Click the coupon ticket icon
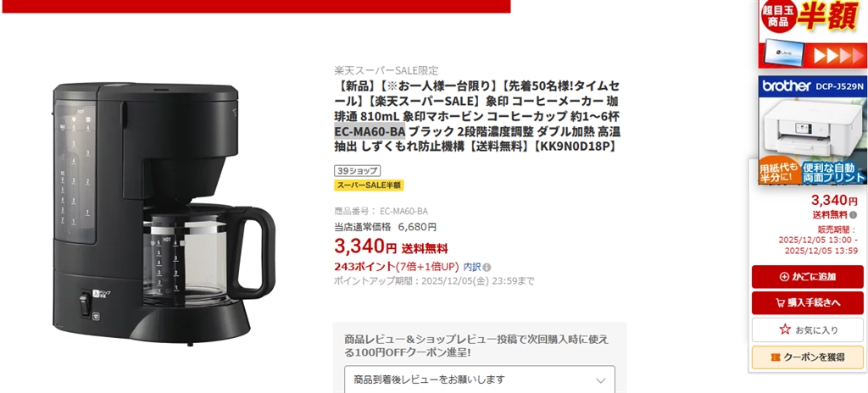Image resolution: width=868 pixels, height=393 pixels. pyautogui.click(x=775, y=357)
